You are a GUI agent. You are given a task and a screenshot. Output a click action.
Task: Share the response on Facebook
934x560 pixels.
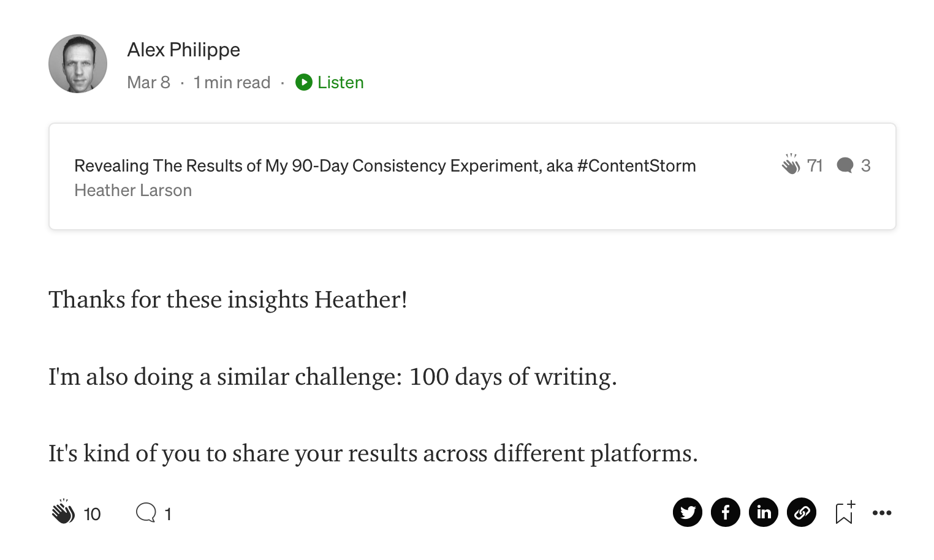click(x=726, y=512)
